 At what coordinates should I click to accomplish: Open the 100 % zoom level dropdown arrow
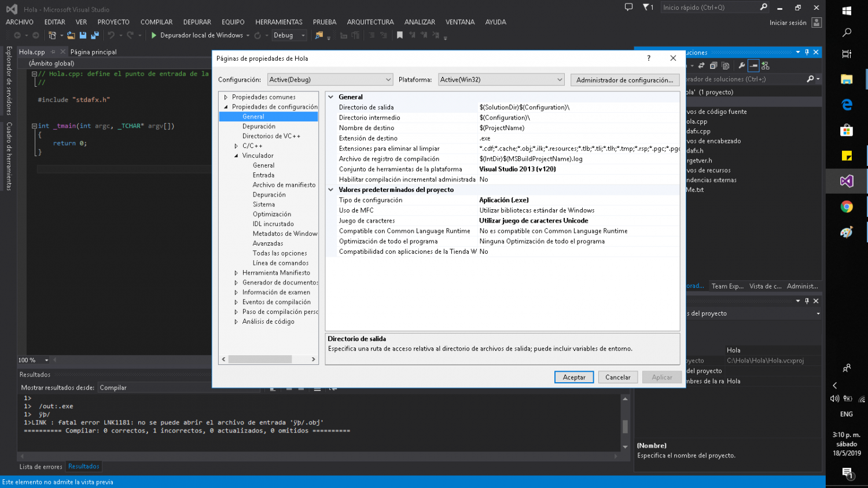click(47, 360)
